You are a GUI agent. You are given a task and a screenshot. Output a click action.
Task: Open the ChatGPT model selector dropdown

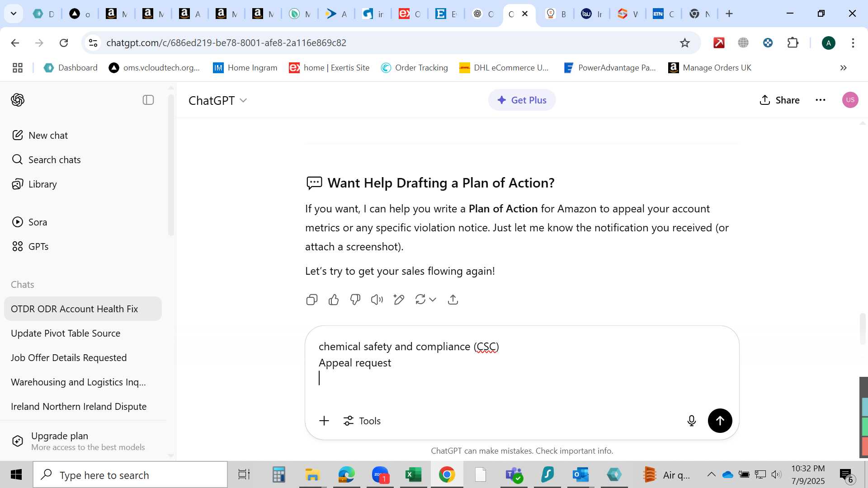pyautogui.click(x=218, y=100)
